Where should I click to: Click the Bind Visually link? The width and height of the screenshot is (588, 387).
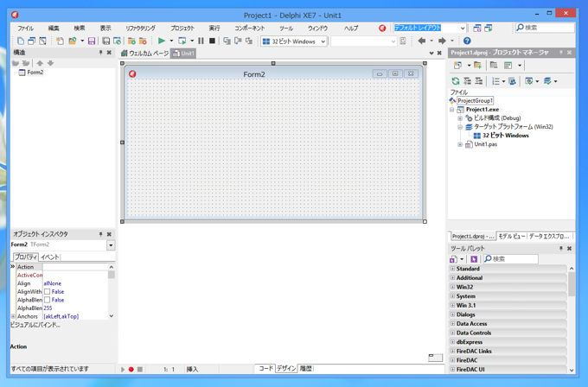pos(35,325)
